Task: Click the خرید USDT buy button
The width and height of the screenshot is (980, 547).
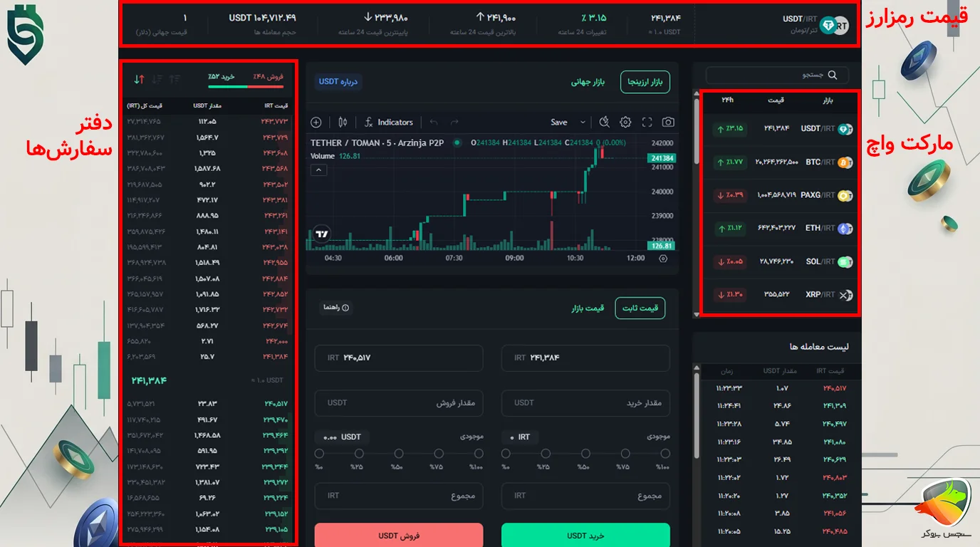Action: point(585,535)
